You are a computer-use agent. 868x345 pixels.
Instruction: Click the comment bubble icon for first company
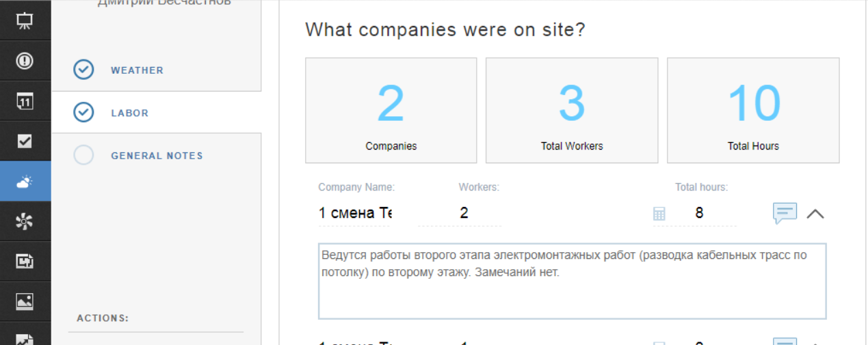[x=785, y=213]
